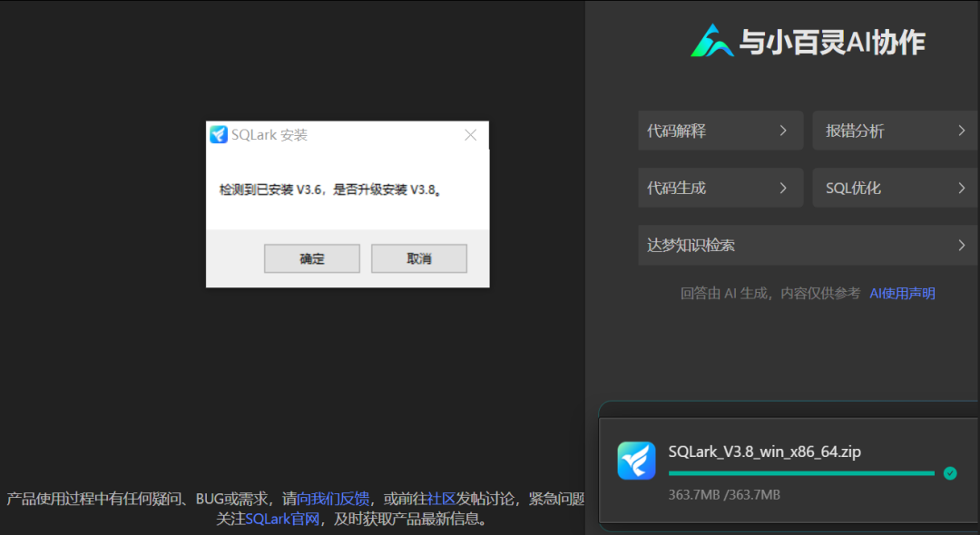Expand the 代码生成 chevron arrow
The height and width of the screenshot is (535, 980).
pos(783,188)
